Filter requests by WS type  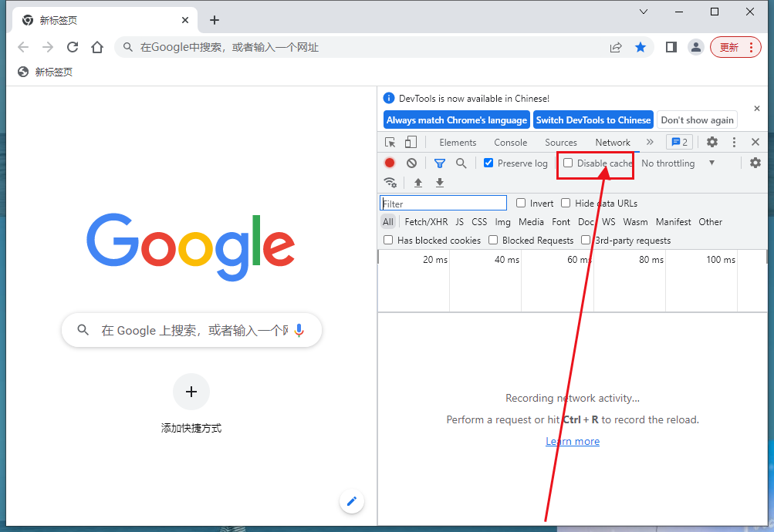(x=609, y=222)
